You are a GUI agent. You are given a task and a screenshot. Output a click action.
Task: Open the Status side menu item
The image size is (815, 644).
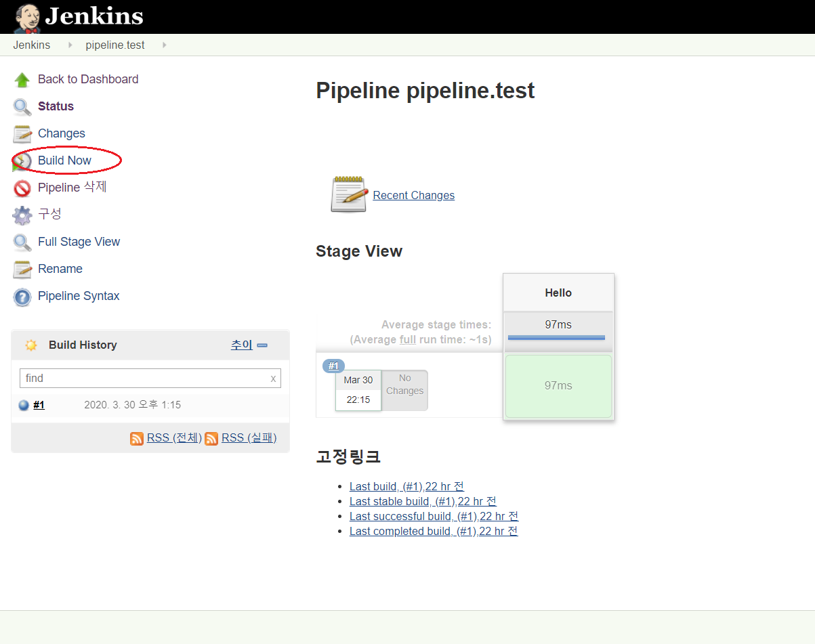[56, 106]
